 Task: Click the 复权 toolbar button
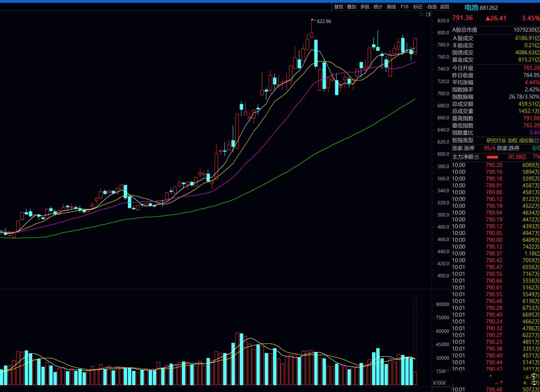(x=338, y=7)
